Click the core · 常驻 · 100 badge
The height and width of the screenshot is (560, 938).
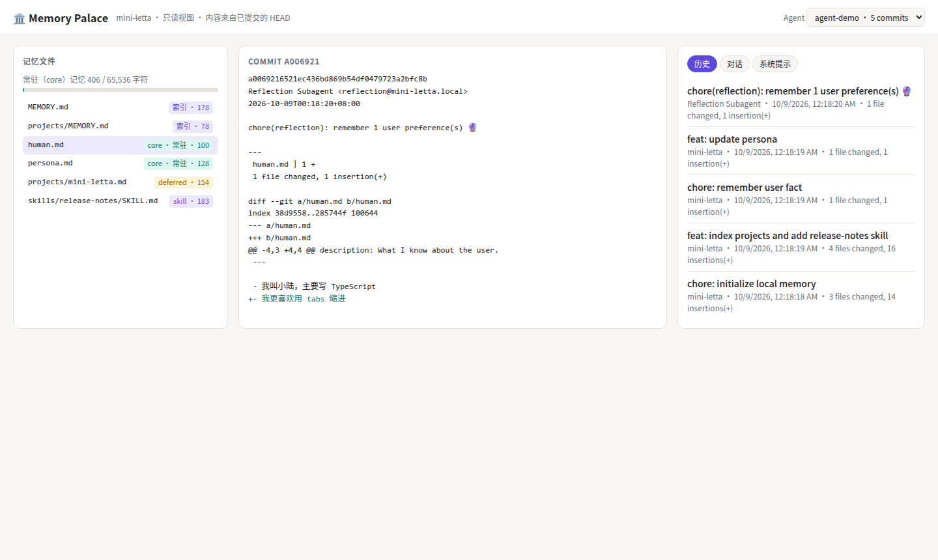(178, 145)
